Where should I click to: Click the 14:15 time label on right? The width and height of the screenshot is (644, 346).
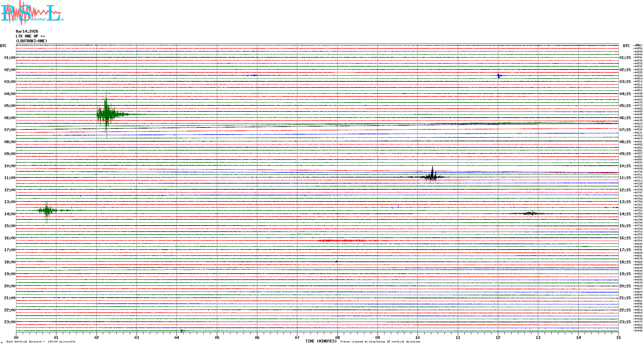(625, 214)
